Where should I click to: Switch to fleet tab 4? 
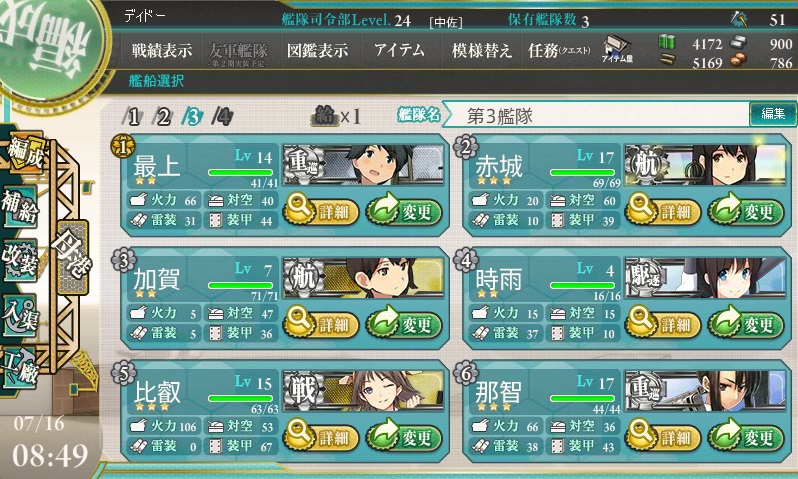[x=222, y=117]
